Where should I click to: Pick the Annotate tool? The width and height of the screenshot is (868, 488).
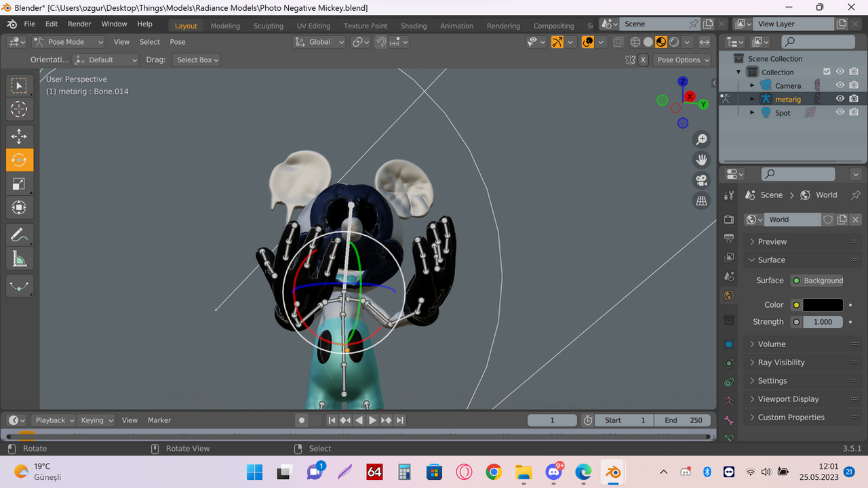(19, 235)
